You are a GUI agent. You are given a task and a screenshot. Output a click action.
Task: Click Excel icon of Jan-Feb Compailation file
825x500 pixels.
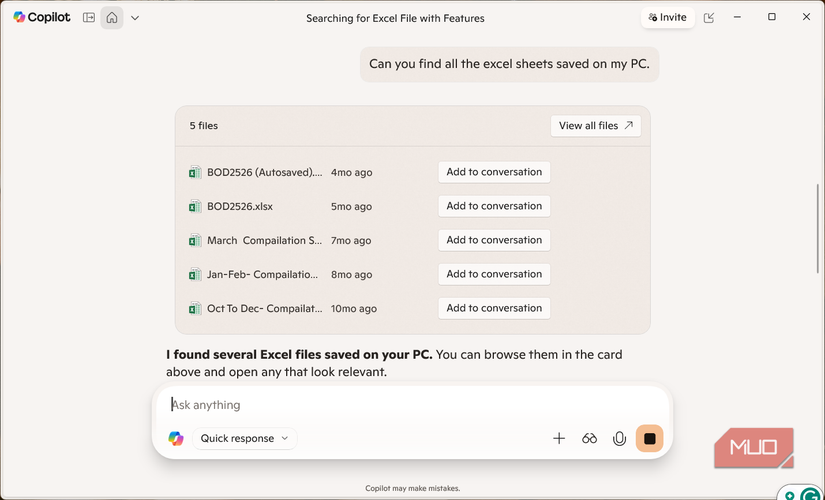pos(195,275)
